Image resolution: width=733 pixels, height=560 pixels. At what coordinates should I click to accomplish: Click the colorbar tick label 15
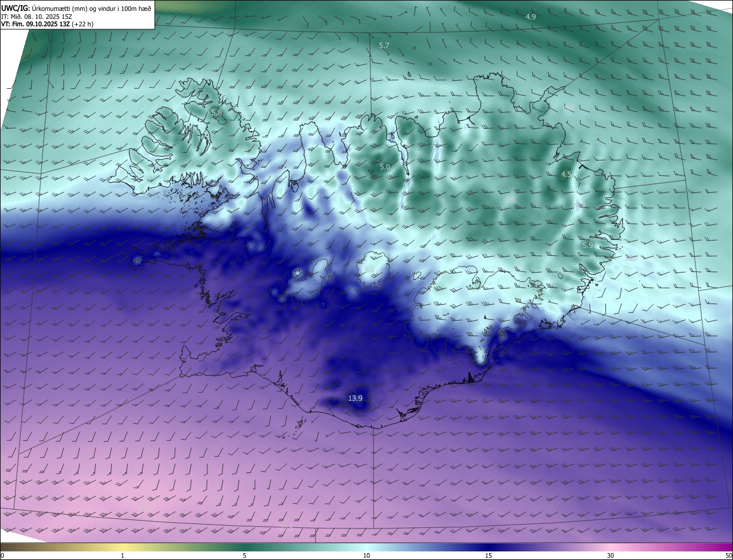(488, 556)
